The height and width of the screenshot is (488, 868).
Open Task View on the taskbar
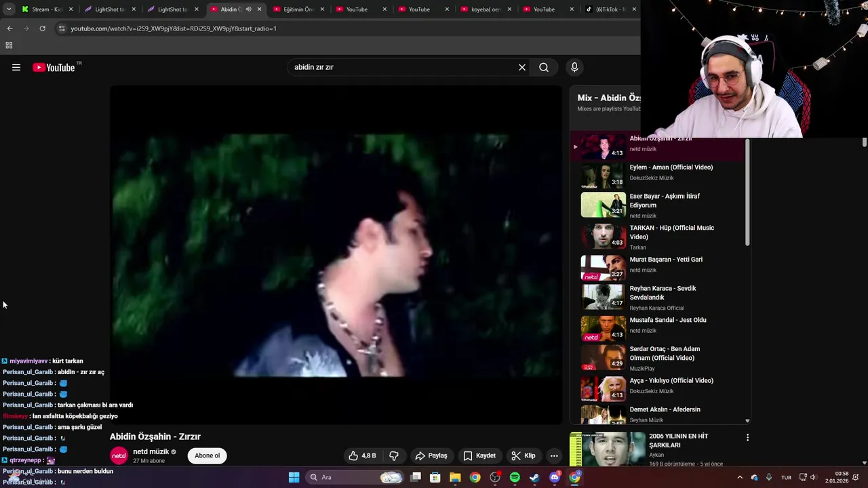[x=416, y=477]
